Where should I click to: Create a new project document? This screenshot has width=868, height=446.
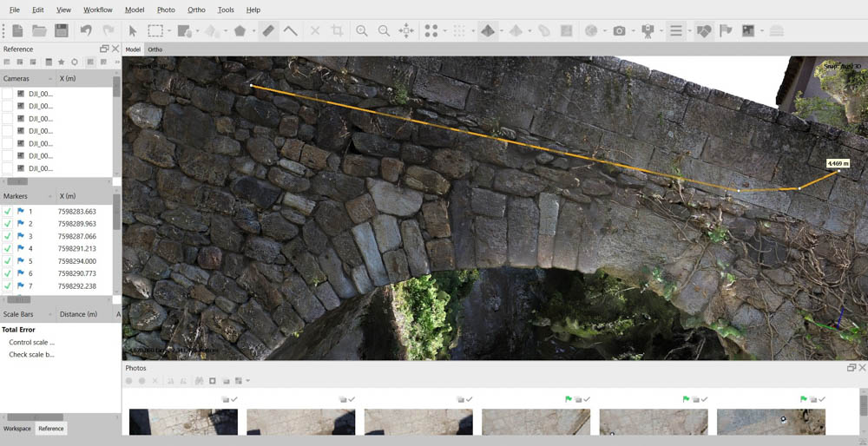point(17,31)
